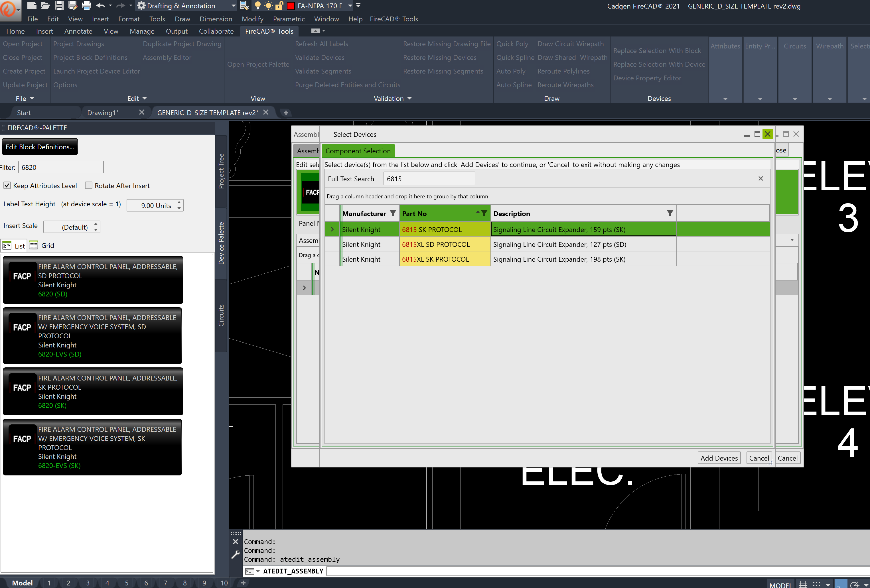Open the Quick Access Toolbar customize arrow

[358, 6]
